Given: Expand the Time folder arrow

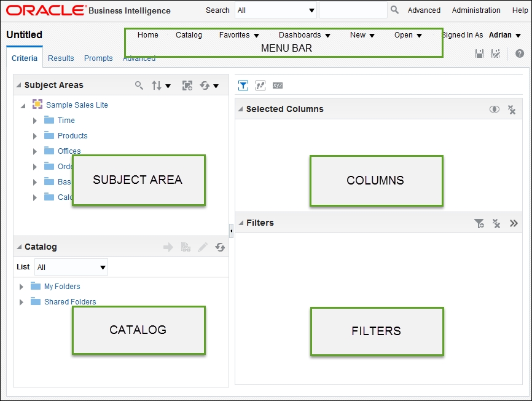Looking at the screenshot, I should coord(34,121).
